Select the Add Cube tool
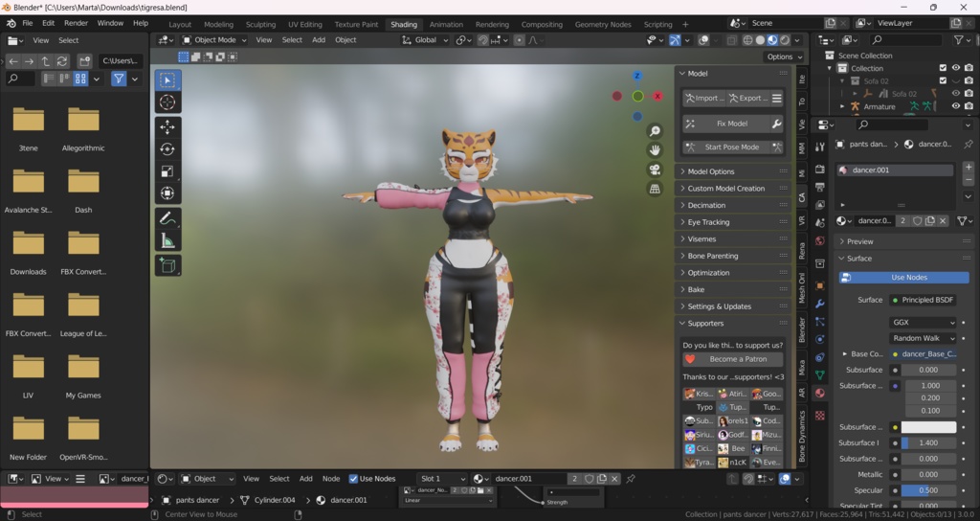The width and height of the screenshot is (980, 521). point(167,265)
